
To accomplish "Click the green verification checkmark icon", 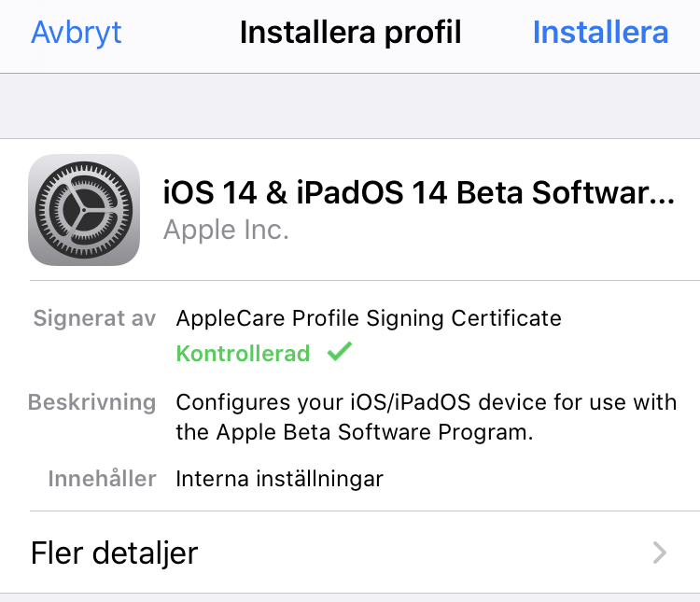I will (x=340, y=353).
